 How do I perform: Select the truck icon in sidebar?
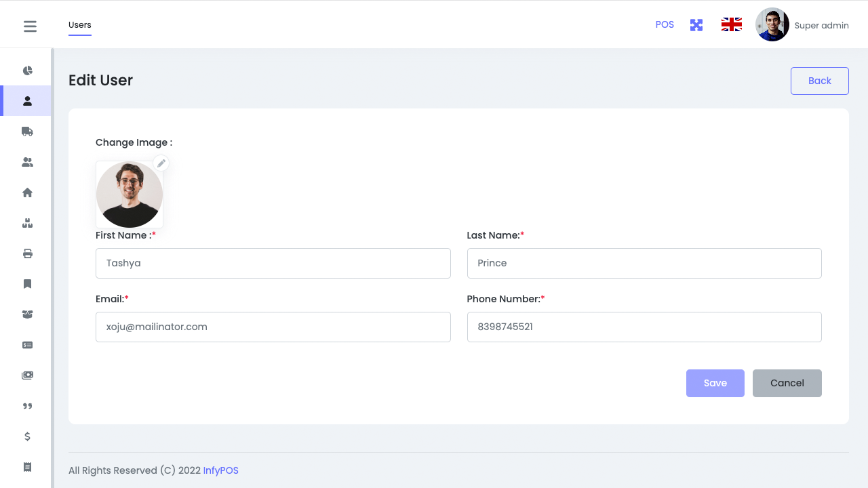click(x=27, y=131)
